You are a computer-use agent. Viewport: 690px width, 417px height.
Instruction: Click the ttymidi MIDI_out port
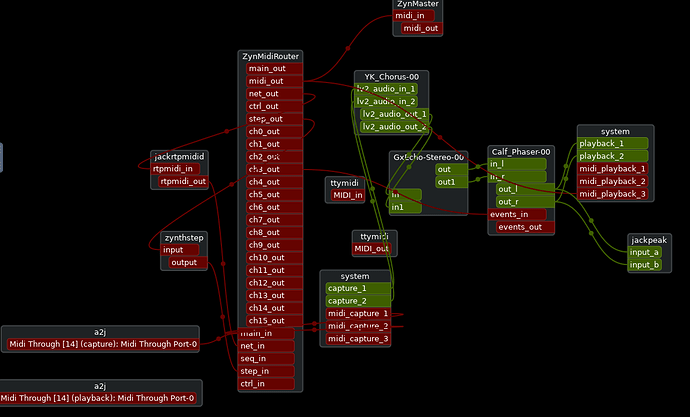[x=371, y=249]
